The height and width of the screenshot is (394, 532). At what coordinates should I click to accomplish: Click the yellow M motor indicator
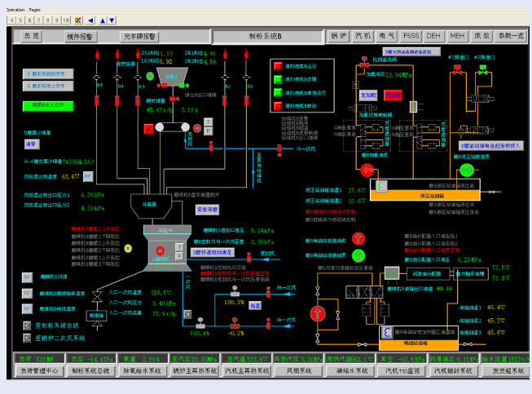pyautogui.click(x=127, y=248)
